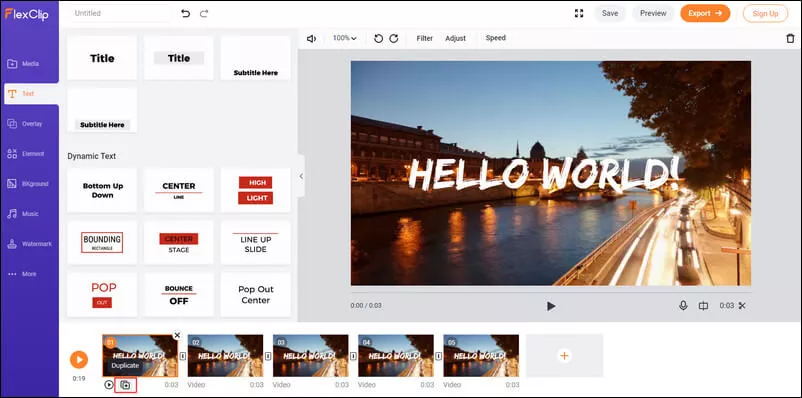This screenshot has height=398, width=802.
Task: Click the Preview button
Action: point(653,13)
